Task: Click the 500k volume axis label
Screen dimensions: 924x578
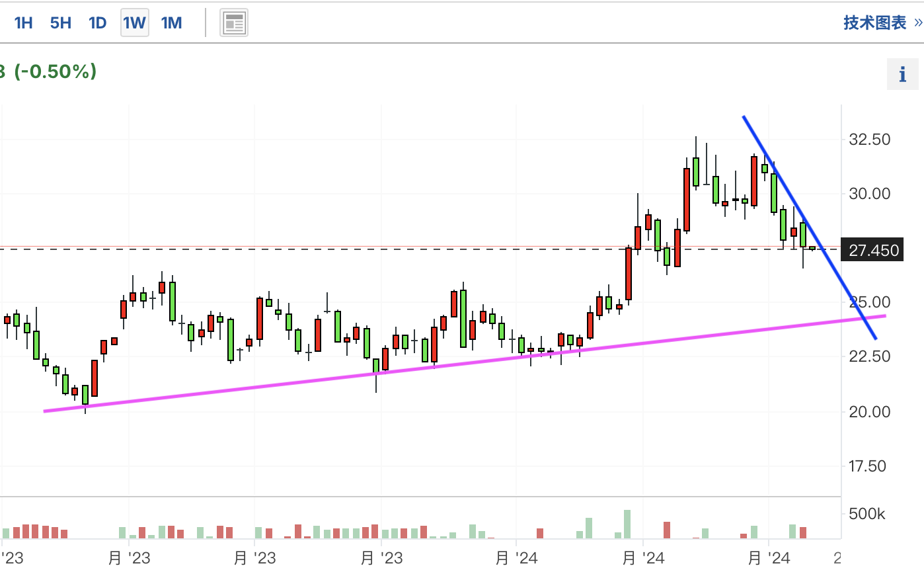Action: click(867, 514)
